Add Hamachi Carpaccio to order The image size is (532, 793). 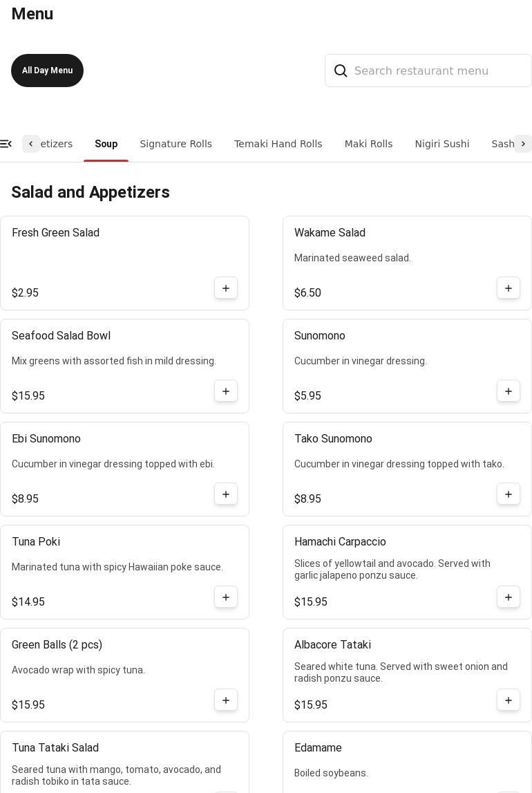tap(509, 597)
